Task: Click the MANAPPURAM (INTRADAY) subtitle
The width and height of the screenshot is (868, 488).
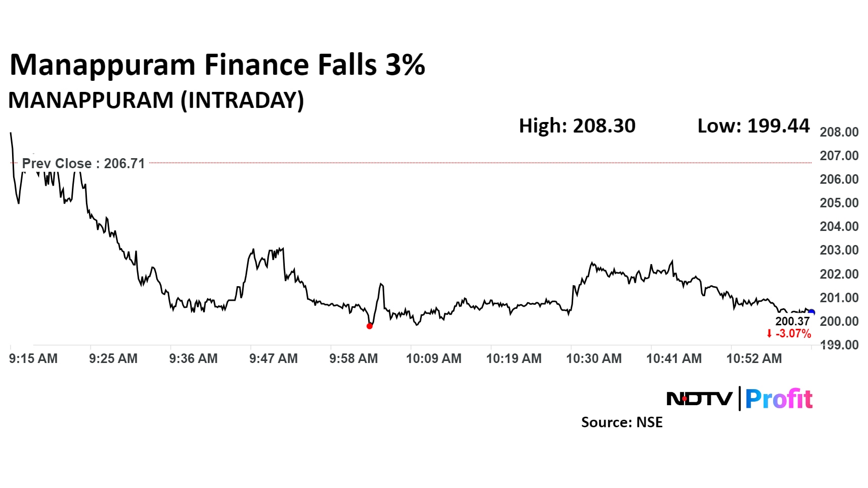Action: 156,100
